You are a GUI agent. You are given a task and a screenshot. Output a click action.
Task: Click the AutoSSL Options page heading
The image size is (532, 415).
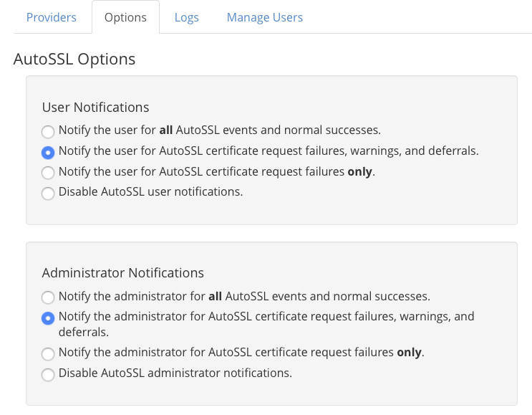coord(74,59)
